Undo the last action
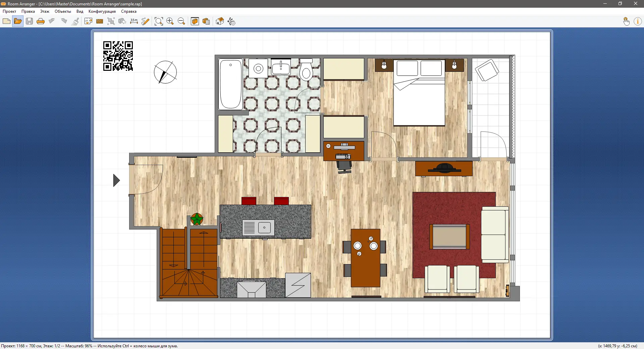 click(52, 21)
